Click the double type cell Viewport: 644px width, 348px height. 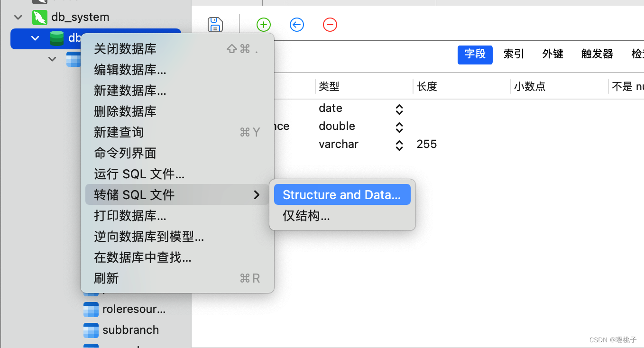click(337, 127)
